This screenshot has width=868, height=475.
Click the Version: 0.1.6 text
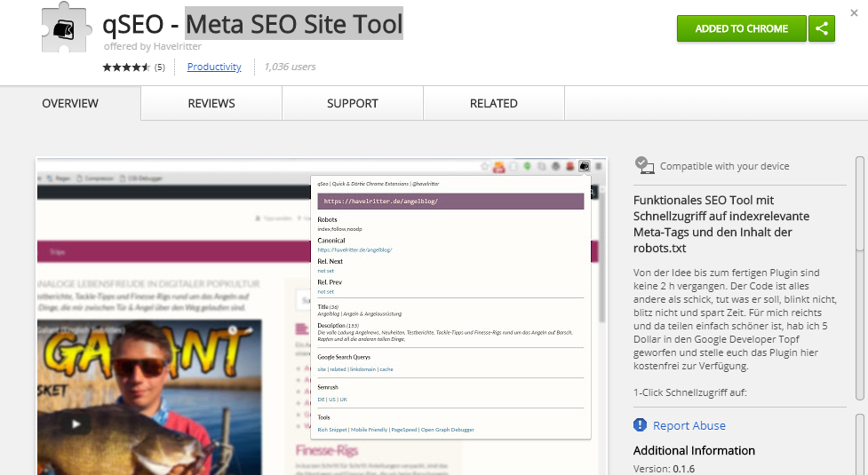pos(664,469)
